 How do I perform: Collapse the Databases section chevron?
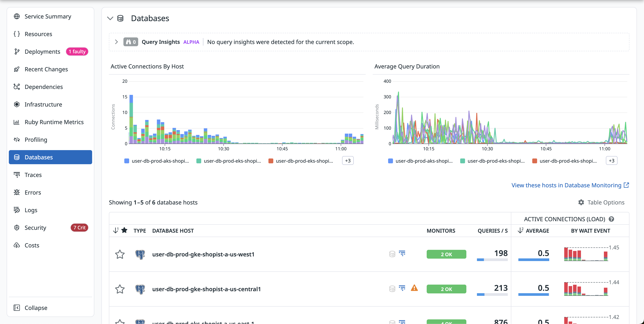point(110,18)
